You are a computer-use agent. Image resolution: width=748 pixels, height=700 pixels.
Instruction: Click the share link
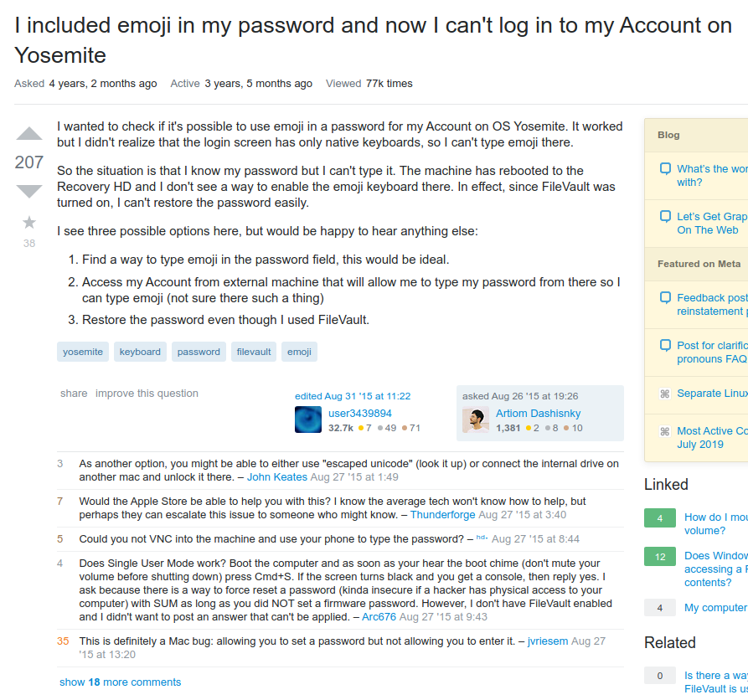click(x=74, y=394)
